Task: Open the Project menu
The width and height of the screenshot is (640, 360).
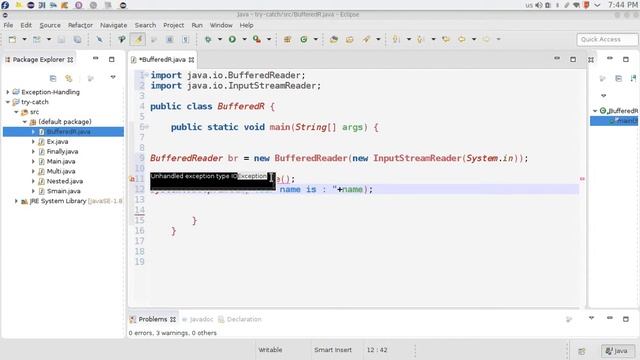Action: coord(173,25)
